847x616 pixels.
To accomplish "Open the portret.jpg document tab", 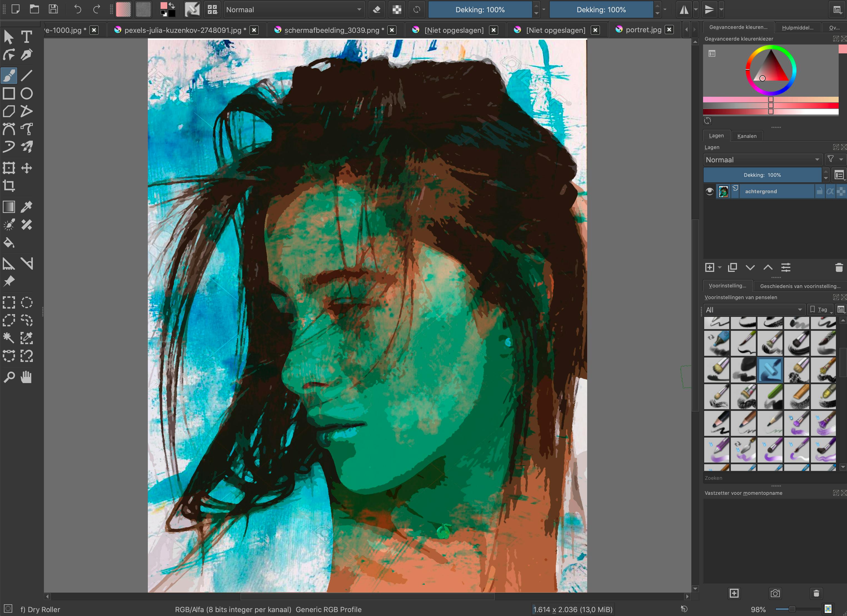I will pyautogui.click(x=643, y=30).
